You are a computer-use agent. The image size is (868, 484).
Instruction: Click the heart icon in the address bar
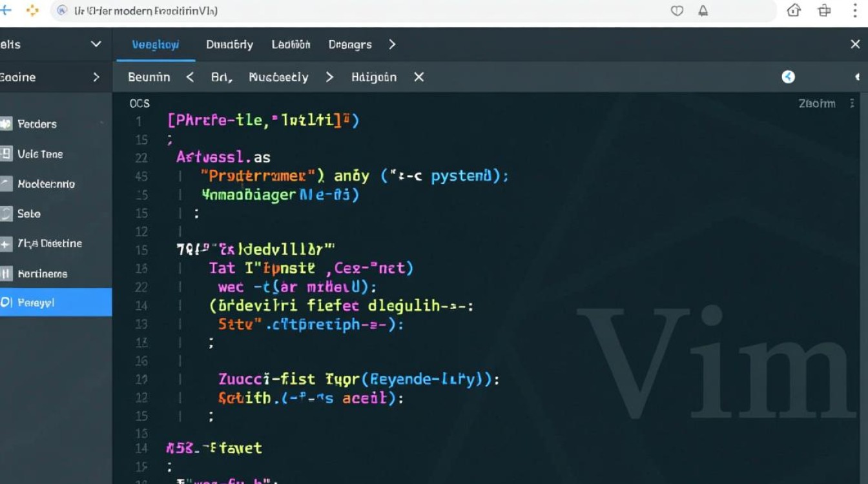click(677, 11)
